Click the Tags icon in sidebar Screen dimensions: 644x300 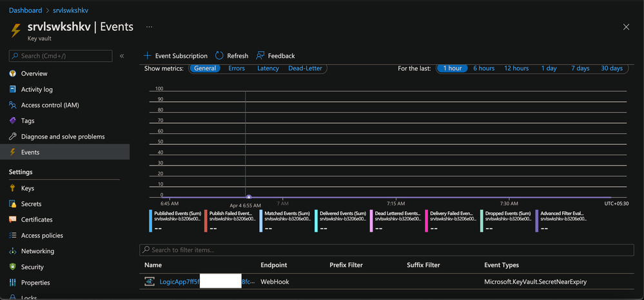point(13,120)
